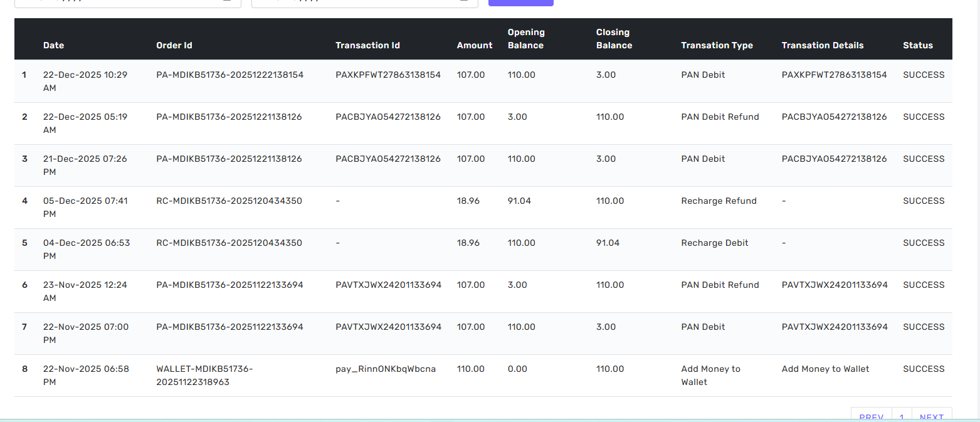Select page 1 in pagination
The height and width of the screenshot is (422, 980).
pos(902,416)
